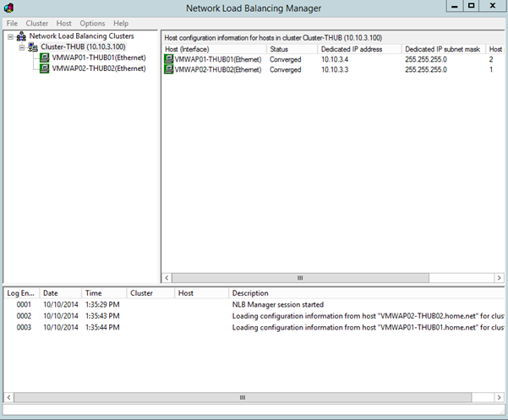The image size is (508, 420).
Task: Sort by Dedicated IP subnet mask column header
Action: (444, 49)
